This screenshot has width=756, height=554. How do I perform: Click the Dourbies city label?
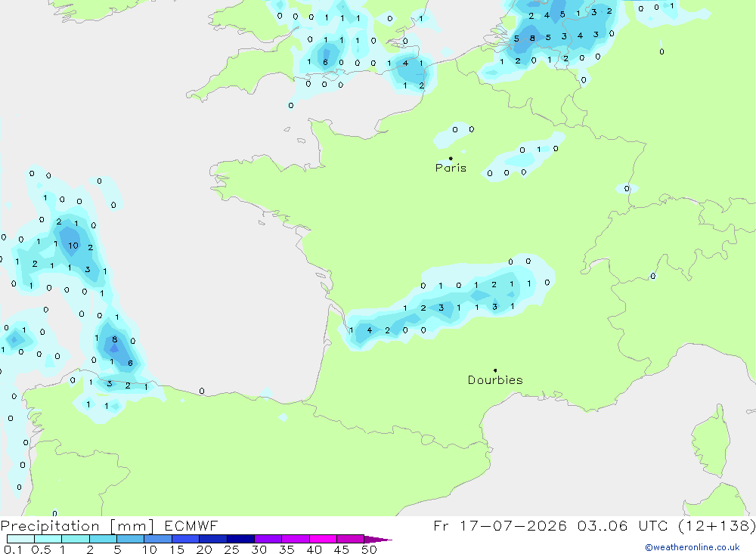click(x=495, y=380)
